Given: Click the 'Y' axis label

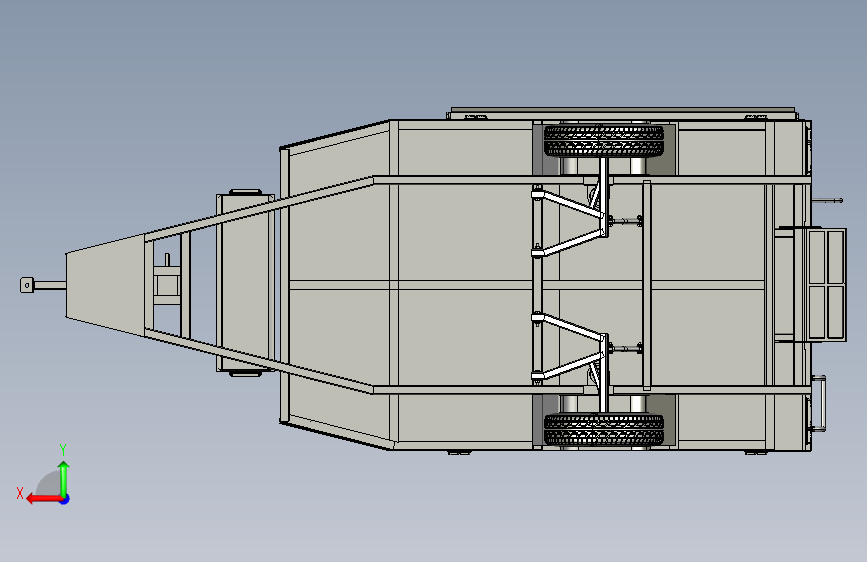Looking at the screenshot, I should pyautogui.click(x=63, y=449).
